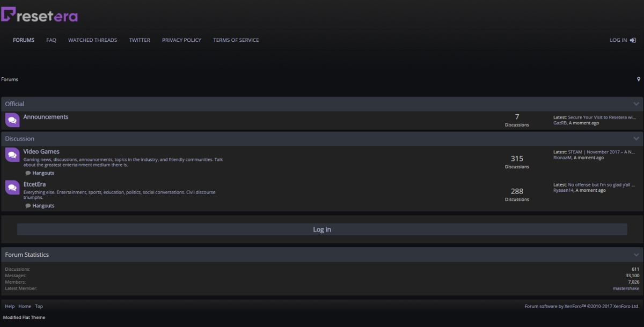Collapse the Discussion category section
This screenshot has width=644, height=327.
[636, 138]
